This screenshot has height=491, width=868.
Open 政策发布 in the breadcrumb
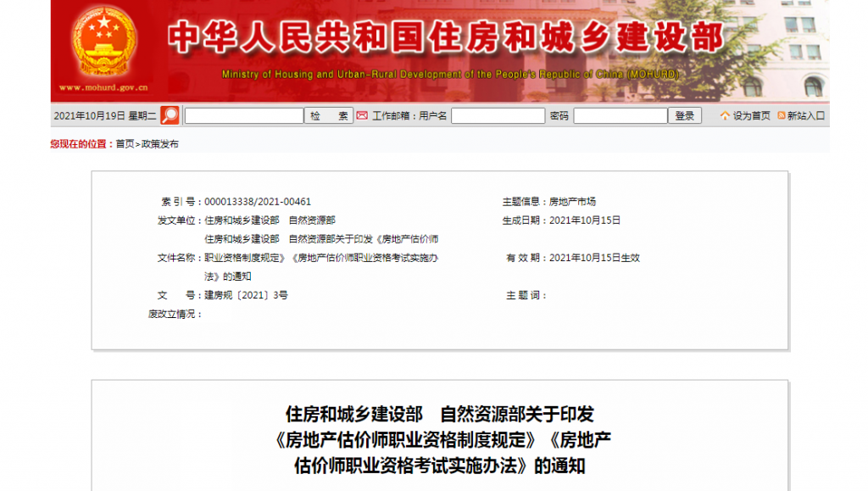point(160,144)
